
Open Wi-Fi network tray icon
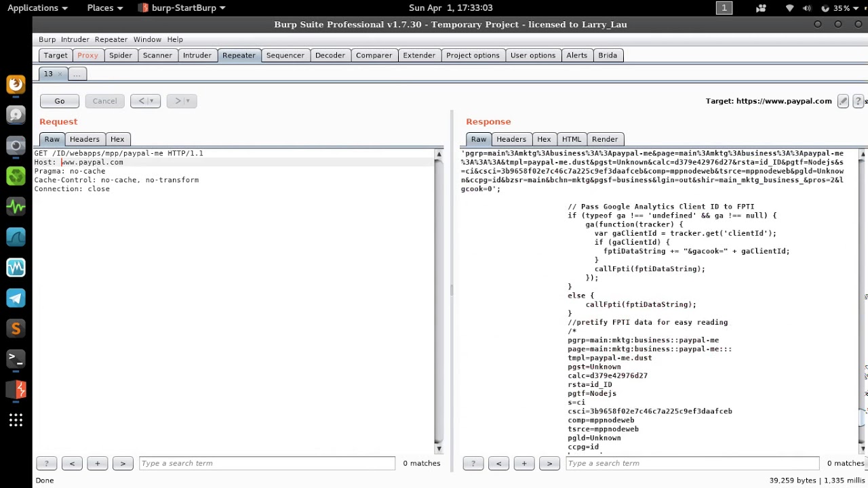pyautogui.click(x=789, y=8)
